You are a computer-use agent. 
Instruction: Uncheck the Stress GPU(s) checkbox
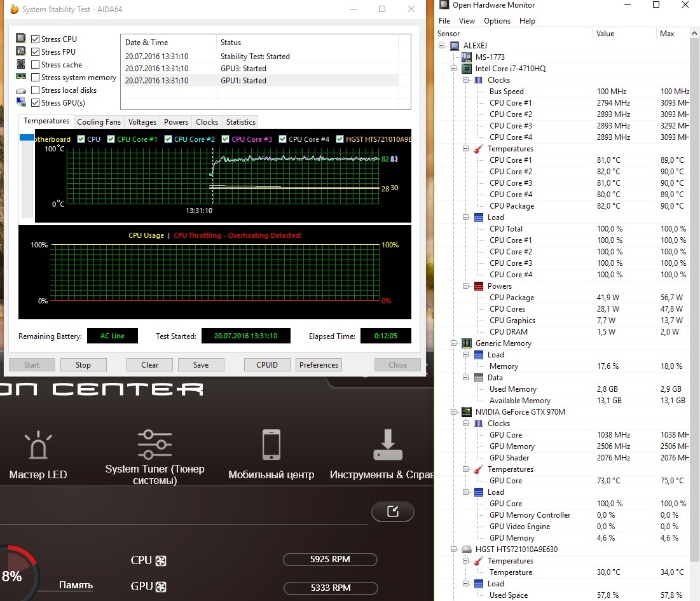click(35, 102)
